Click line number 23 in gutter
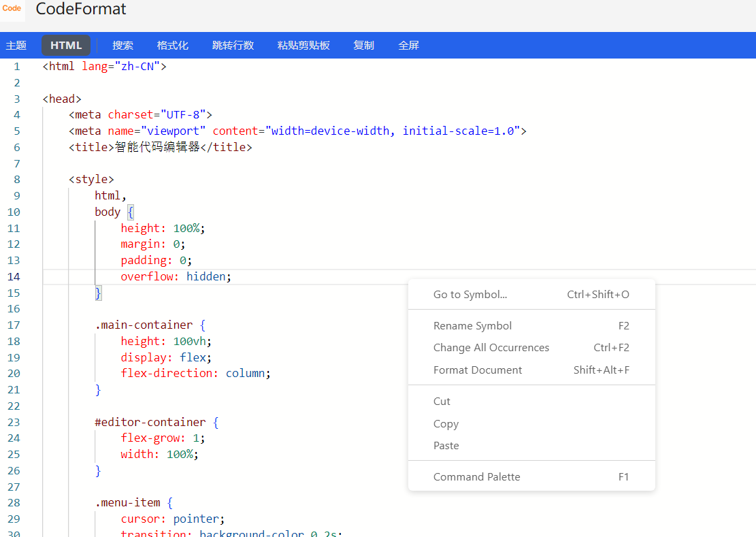 (14, 422)
